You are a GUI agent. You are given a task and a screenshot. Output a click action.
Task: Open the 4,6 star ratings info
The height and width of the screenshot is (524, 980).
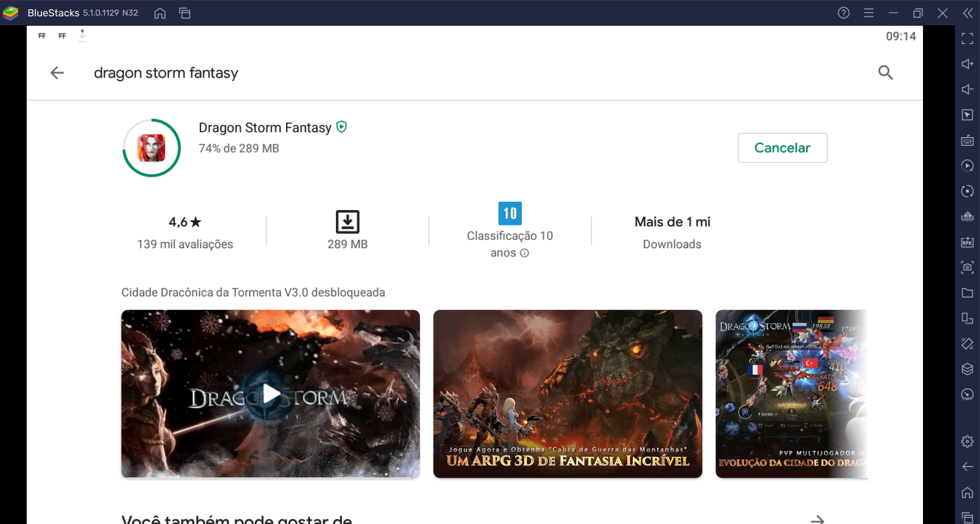185,222
